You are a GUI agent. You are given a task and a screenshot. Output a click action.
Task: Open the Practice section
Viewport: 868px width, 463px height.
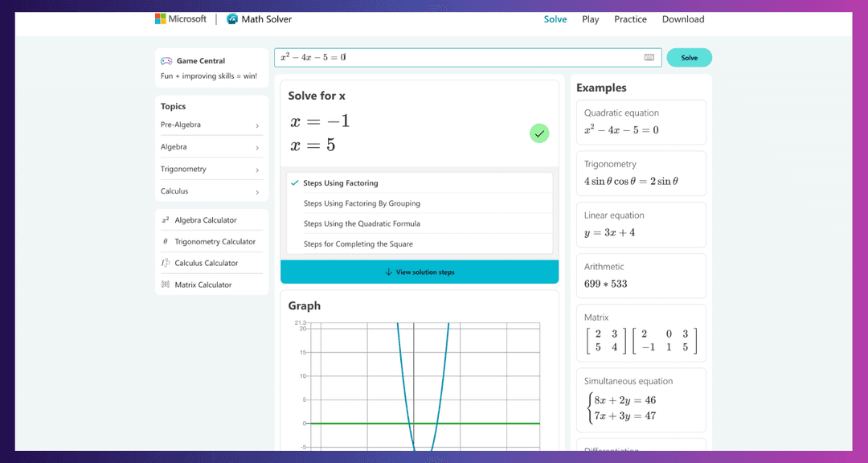click(x=630, y=18)
